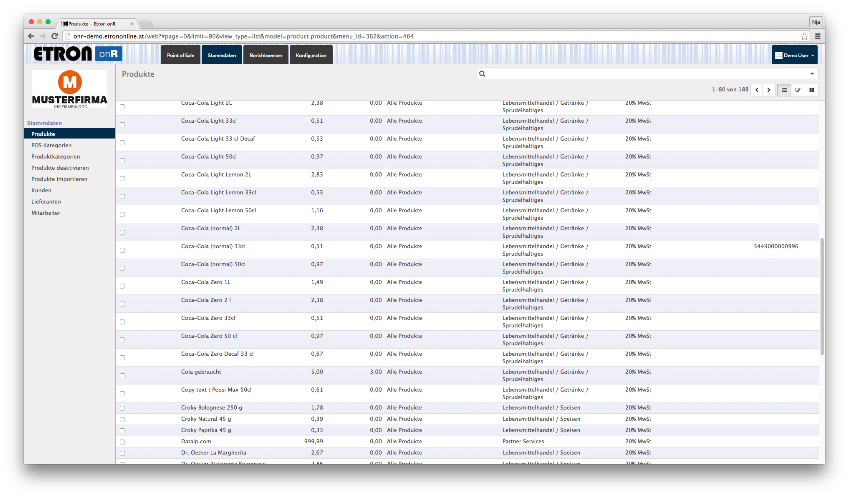Click the Musterfirma company logo
This screenshot has height=498, width=849.
(x=69, y=89)
